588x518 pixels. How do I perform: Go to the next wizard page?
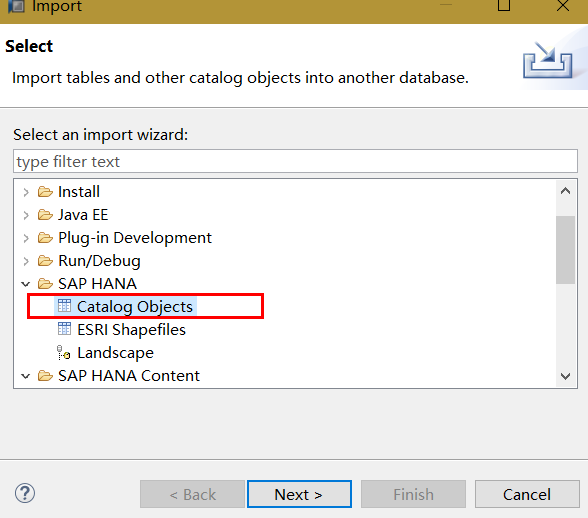[x=299, y=494]
